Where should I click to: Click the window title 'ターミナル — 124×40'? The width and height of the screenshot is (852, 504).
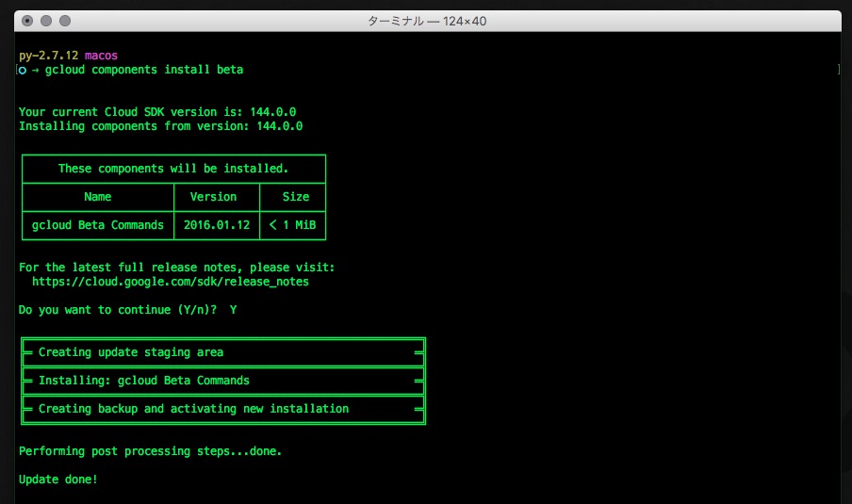[427, 21]
